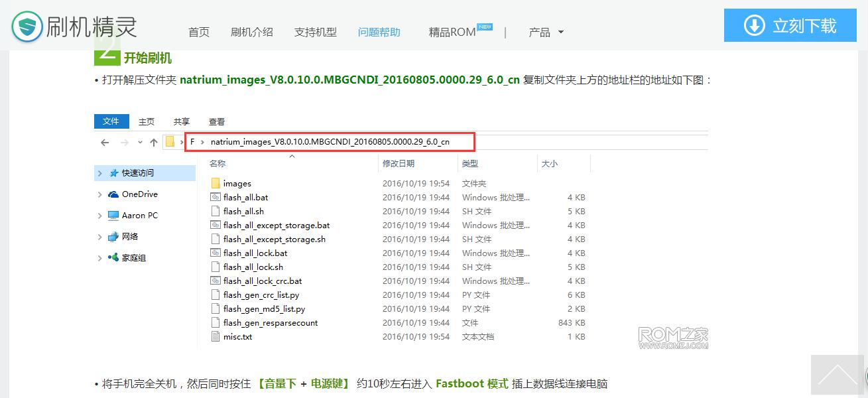Open the 问题帮助 navigation item
The image size is (868, 398).
(x=379, y=32)
